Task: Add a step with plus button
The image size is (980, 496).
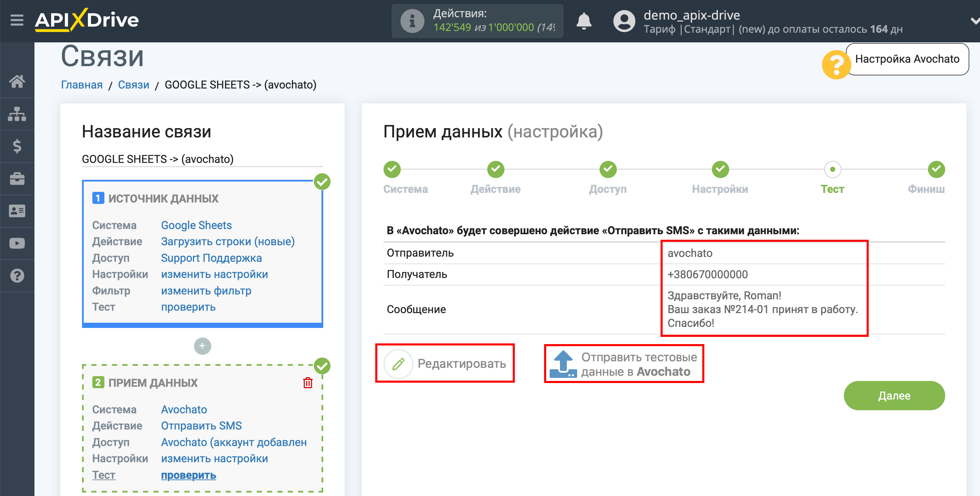Action: click(202, 346)
